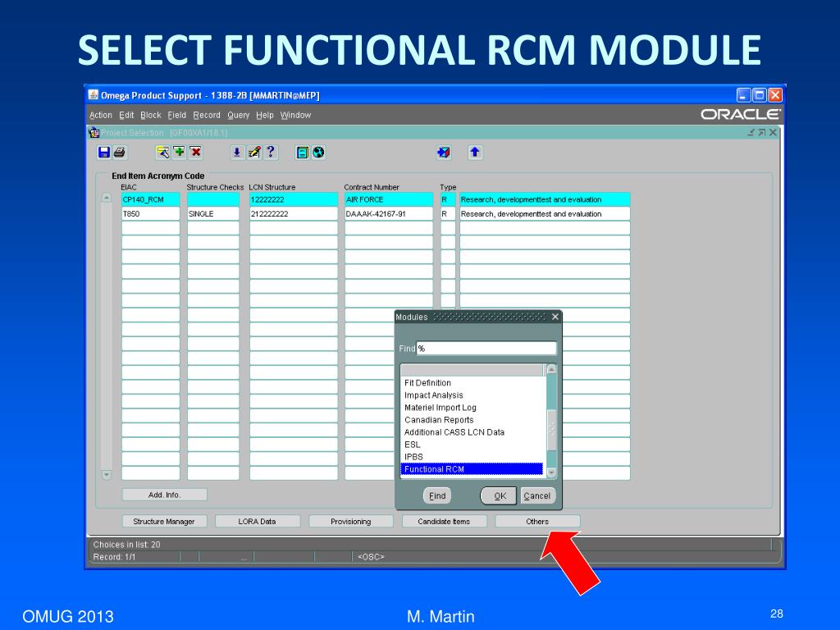Click record list scroll up arrow
The width and height of the screenshot is (840, 630).
[106, 198]
